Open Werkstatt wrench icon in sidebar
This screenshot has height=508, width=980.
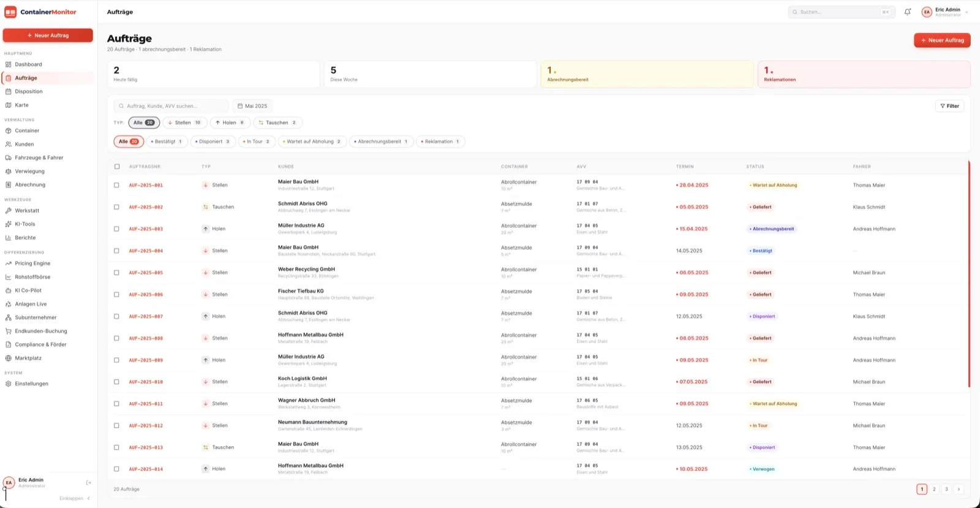[x=9, y=210]
